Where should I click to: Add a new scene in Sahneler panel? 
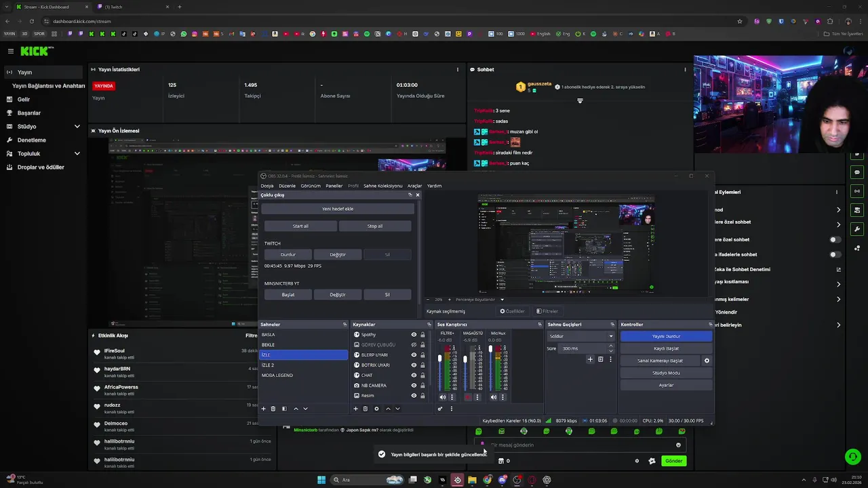pos(264,409)
